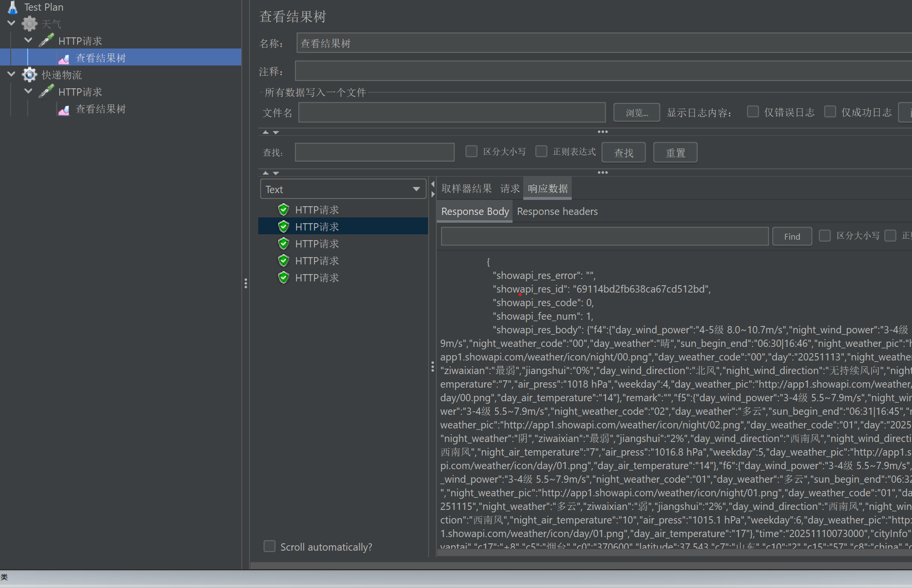Screen dimensions: 912x588
Task: Switch to the Response headers tab
Action: 557,212
